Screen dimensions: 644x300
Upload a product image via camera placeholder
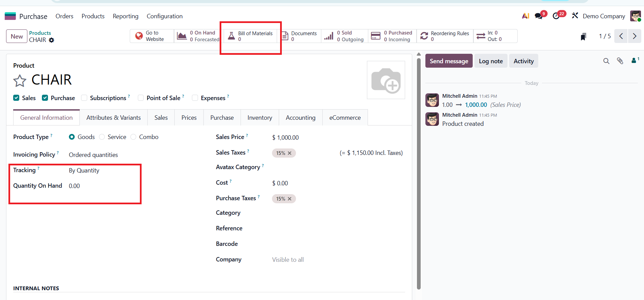[x=386, y=80]
